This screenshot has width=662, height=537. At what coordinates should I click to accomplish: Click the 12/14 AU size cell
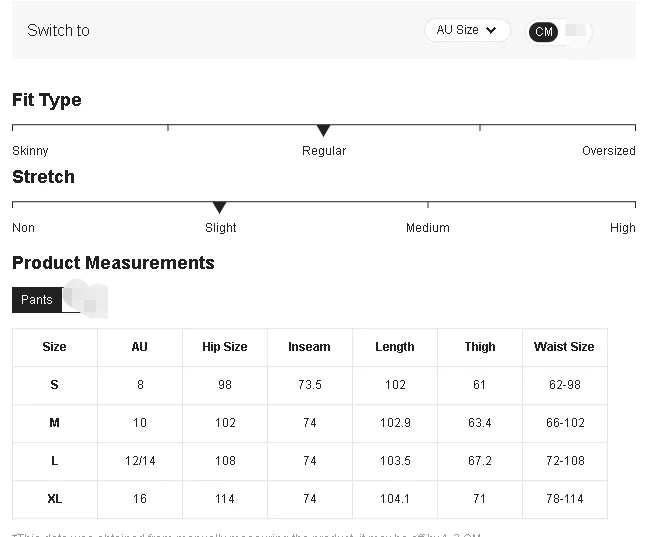(x=139, y=461)
